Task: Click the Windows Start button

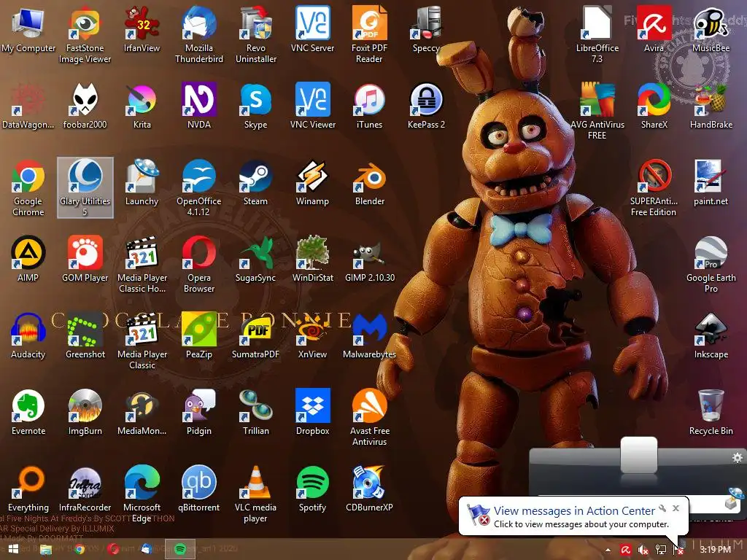Action: [x=13, y=549]
